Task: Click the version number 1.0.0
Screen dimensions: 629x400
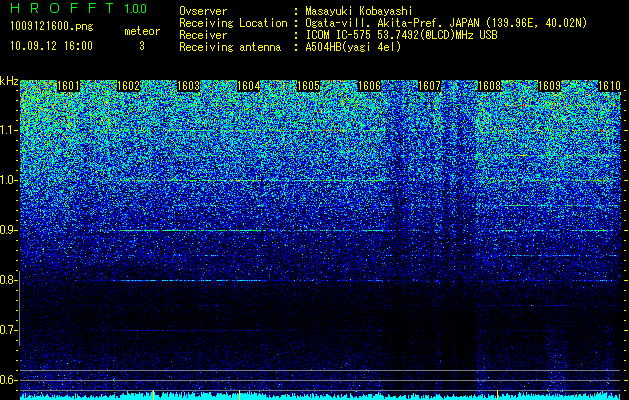Action: (136, 8)
